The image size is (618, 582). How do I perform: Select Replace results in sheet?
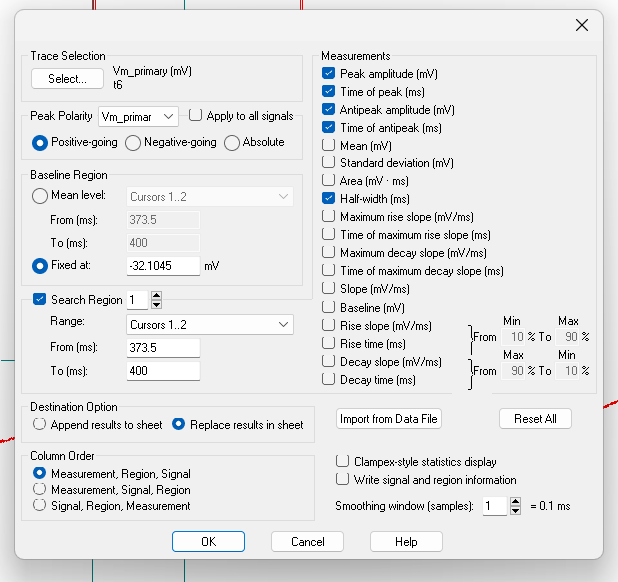(x=179, y=424)
